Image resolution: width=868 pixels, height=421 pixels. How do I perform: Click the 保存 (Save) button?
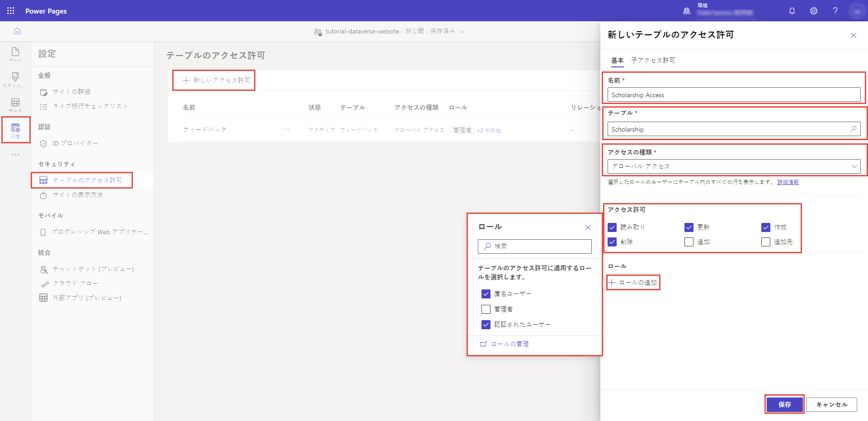click(x=784, y=405)
